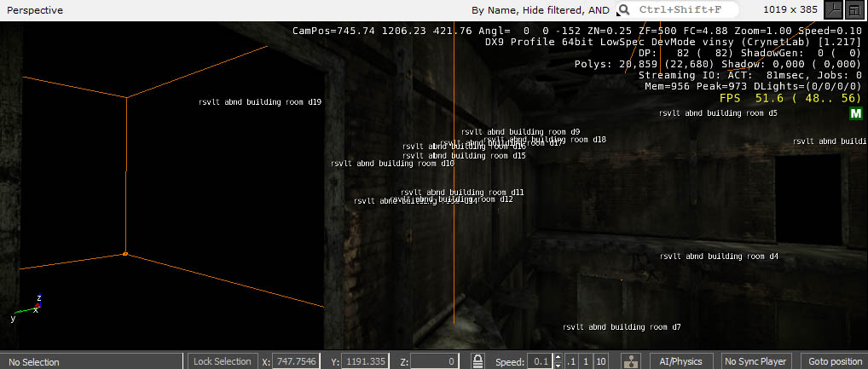The height and width of the screenshot is (369, 868).
Task: Click the Lock Selection button
Action: point(223,361)
